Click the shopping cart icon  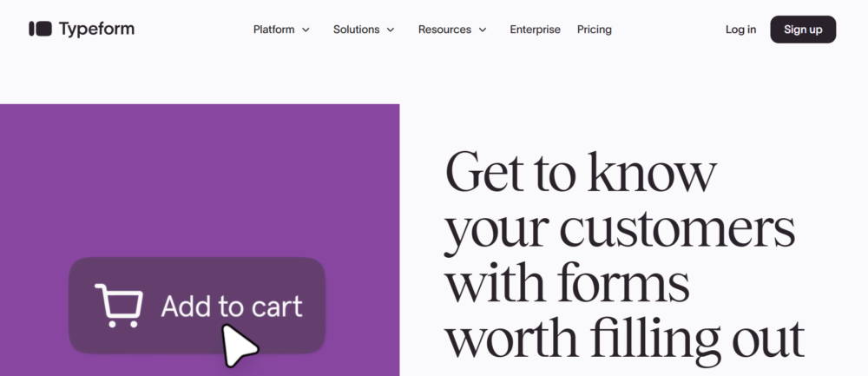coord(119,306)
